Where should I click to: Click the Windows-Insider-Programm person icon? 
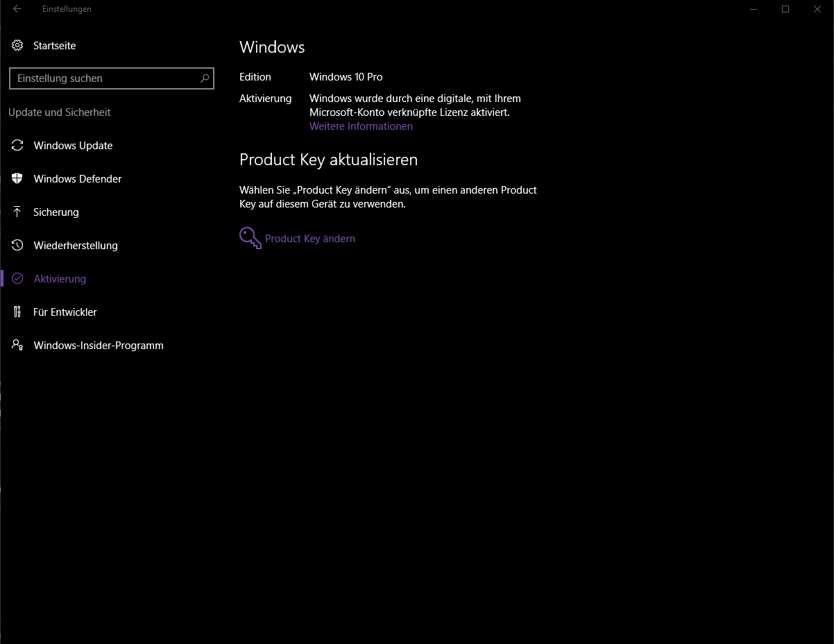coord(17,346)
